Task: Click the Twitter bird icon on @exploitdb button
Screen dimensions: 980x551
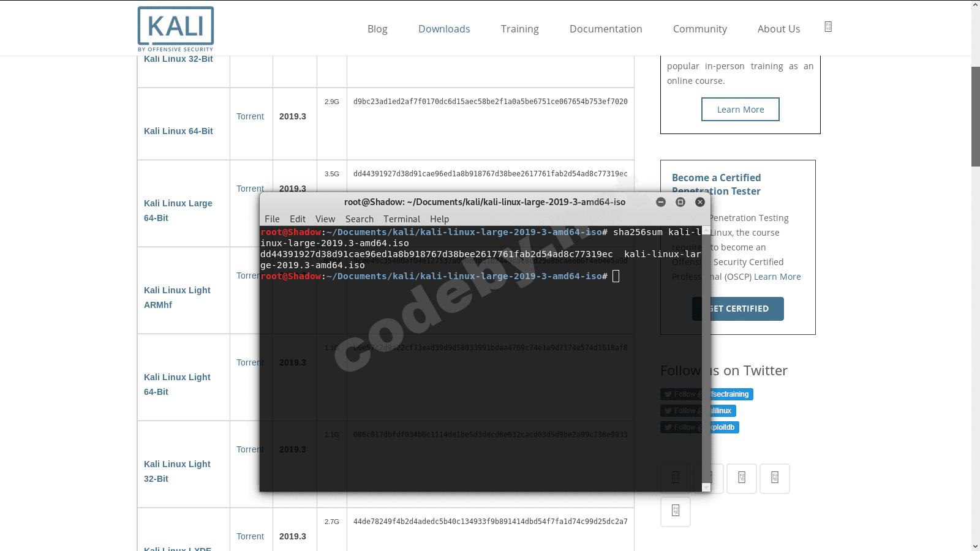Action: tap(668, 427)
